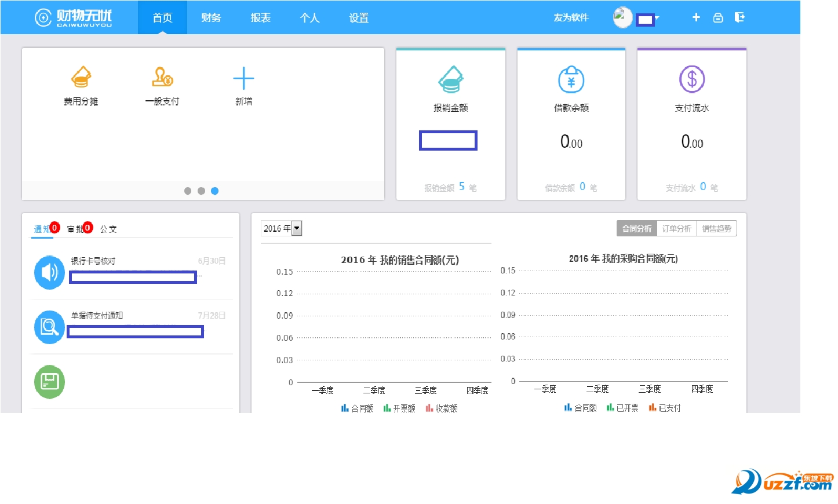Select the 订单分析 chart button

click(677, 229)
